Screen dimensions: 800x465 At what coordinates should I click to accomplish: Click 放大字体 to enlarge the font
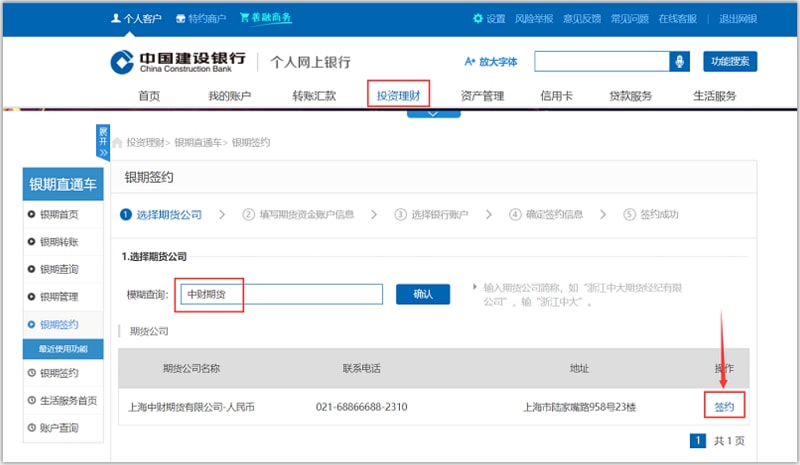[x=491, y=62]
